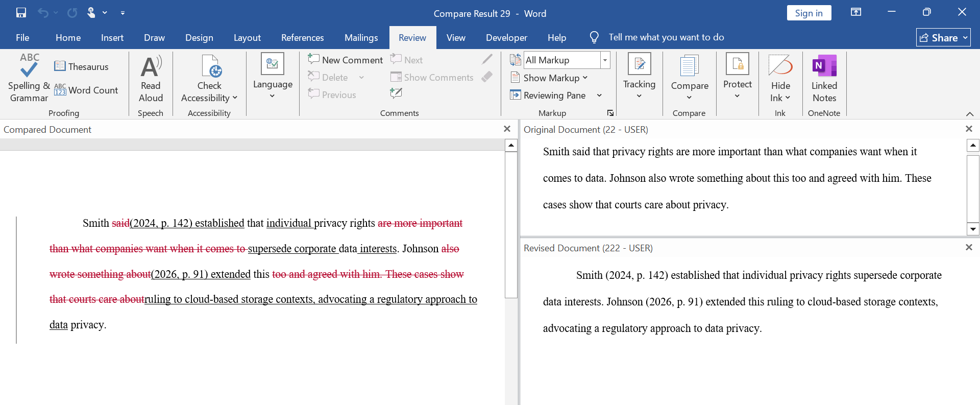Insert a New Comment
980x405 pixels.
pos(345,60)
